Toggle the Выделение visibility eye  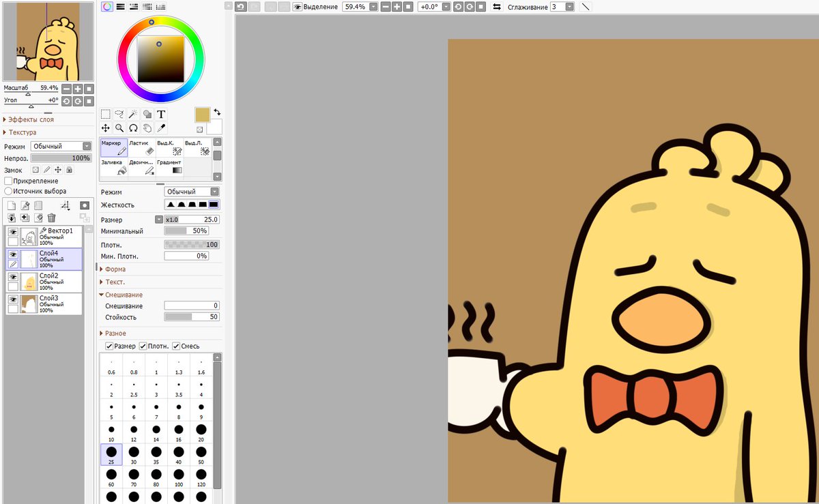298,6
